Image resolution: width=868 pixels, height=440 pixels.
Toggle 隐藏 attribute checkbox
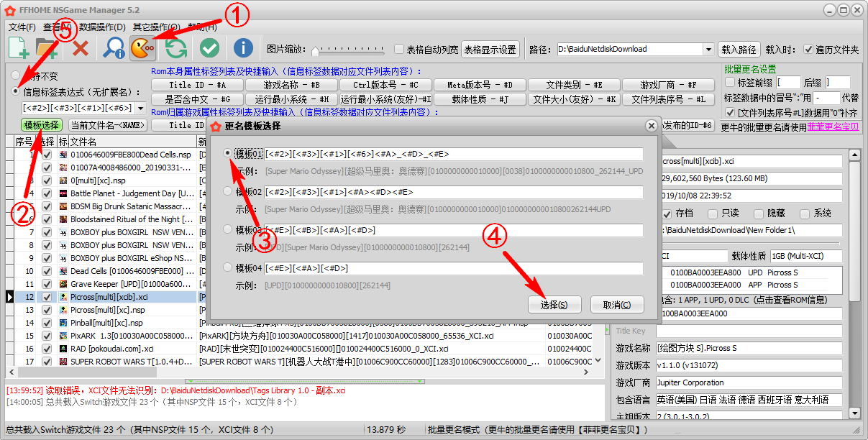pyautogui.click(x=759, y=214)
